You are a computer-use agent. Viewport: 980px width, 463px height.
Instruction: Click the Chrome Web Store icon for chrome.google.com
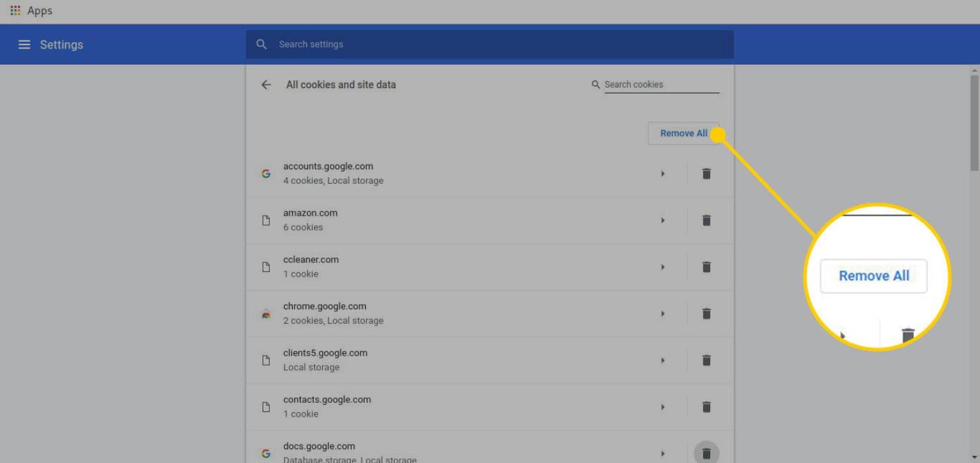pyautogui.click(x=266, y=314)
